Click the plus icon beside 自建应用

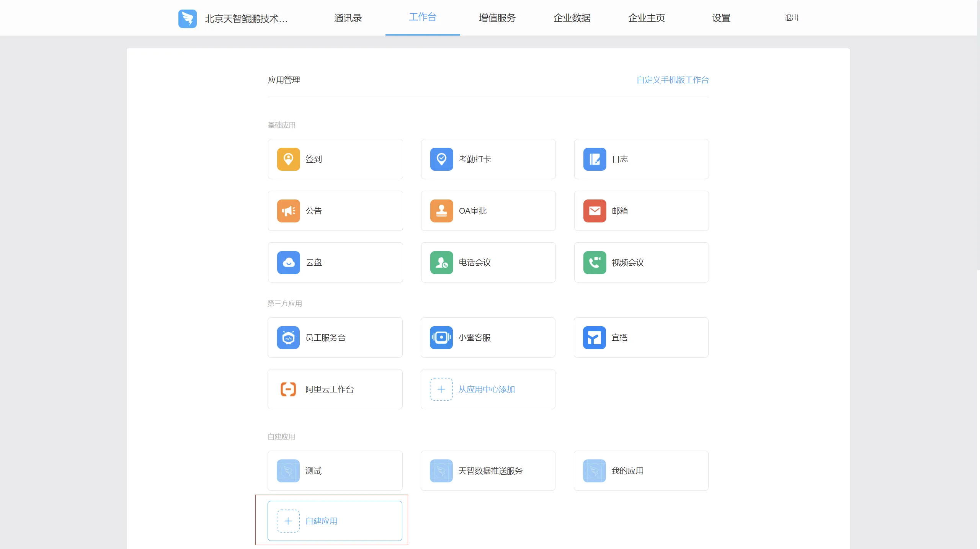tap(288, 521)
